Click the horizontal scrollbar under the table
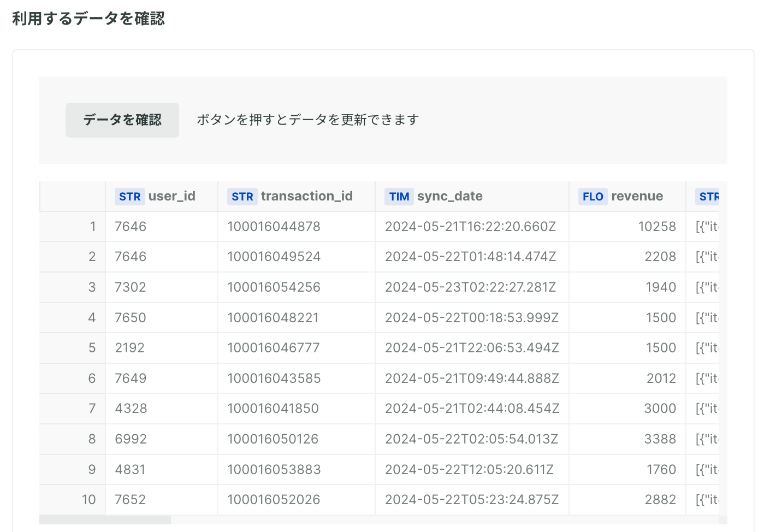The image size is (770, 532). tap(105, 520)
